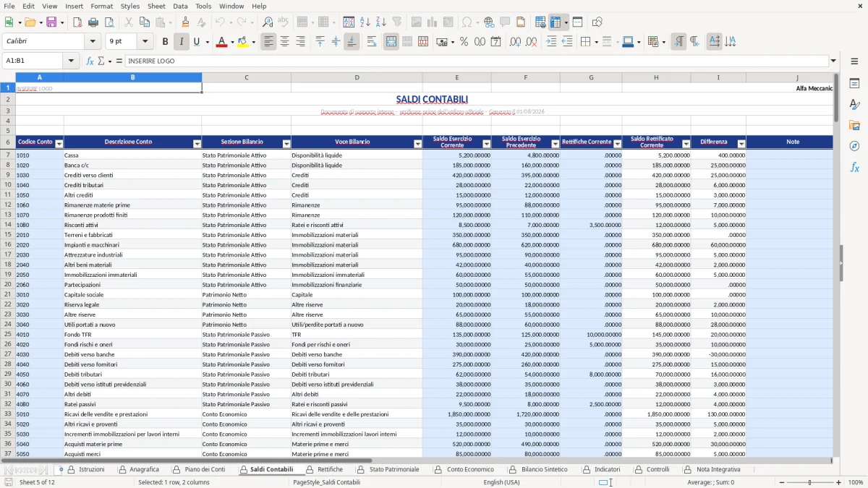Click English (USA) language in status bar
The image size is (868, 488).
coord(501,482)
